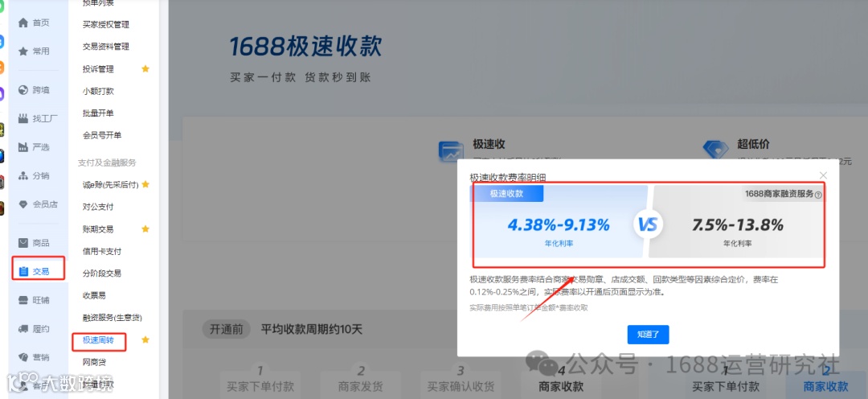
Task: Open the 常用 star icon menu
Action: coord(23,51)
